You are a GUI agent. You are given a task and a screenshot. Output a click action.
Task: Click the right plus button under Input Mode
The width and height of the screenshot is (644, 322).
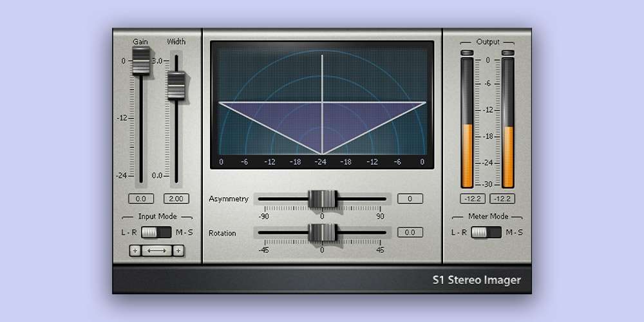click(178, 251)
